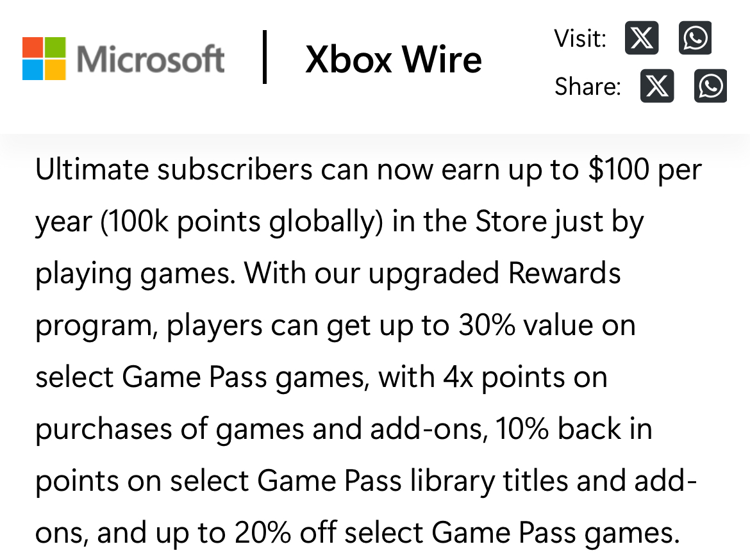Click the word "Store" in the paragraph
The height and width of the screenshot is (560, 750).
511,222
